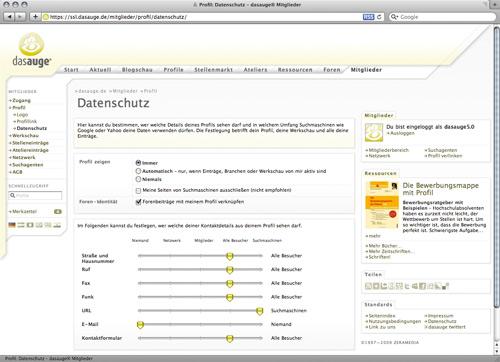Screen dimensions: 500x362
Task: Reload the page with the refresh icon
Action: point(379,17)
